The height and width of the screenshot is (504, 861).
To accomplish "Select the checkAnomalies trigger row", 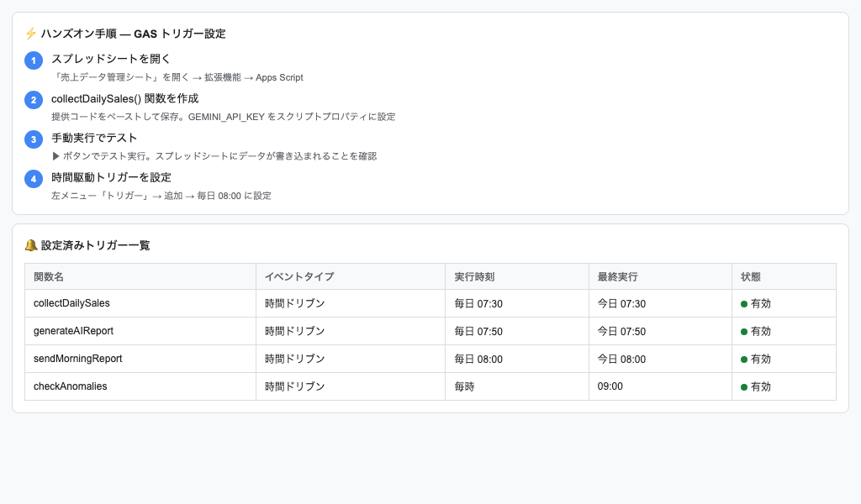I will pos(420,386).
